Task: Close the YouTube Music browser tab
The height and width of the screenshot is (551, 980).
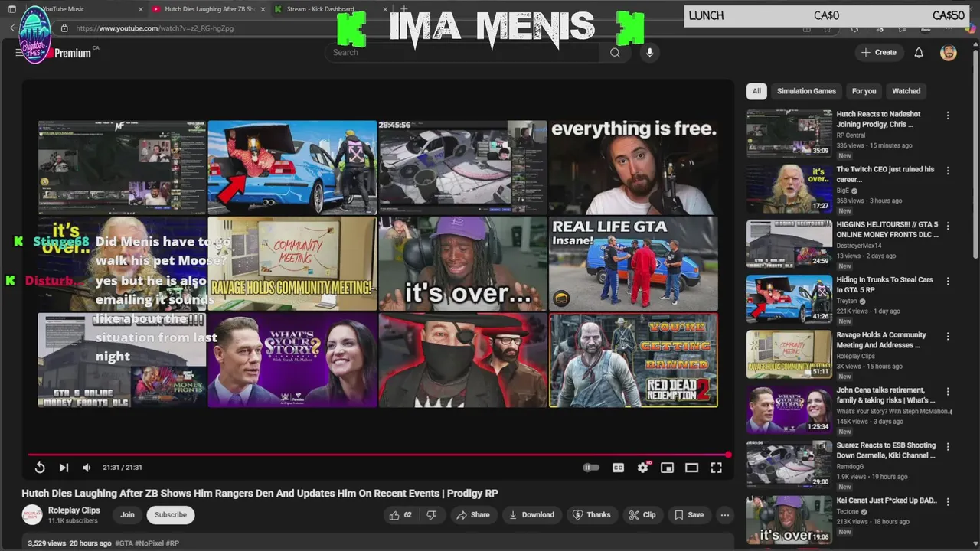Action: click(x=141, y=9)
